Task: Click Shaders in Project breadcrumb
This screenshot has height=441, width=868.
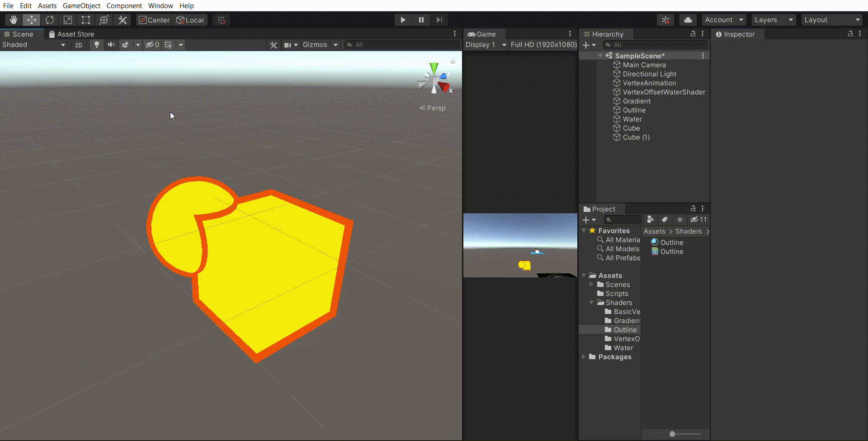Action: coord(689,231)
